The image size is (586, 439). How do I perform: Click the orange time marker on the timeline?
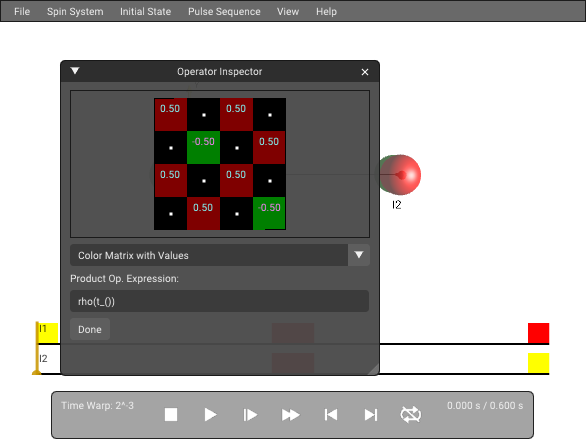(x=37, y=348)
